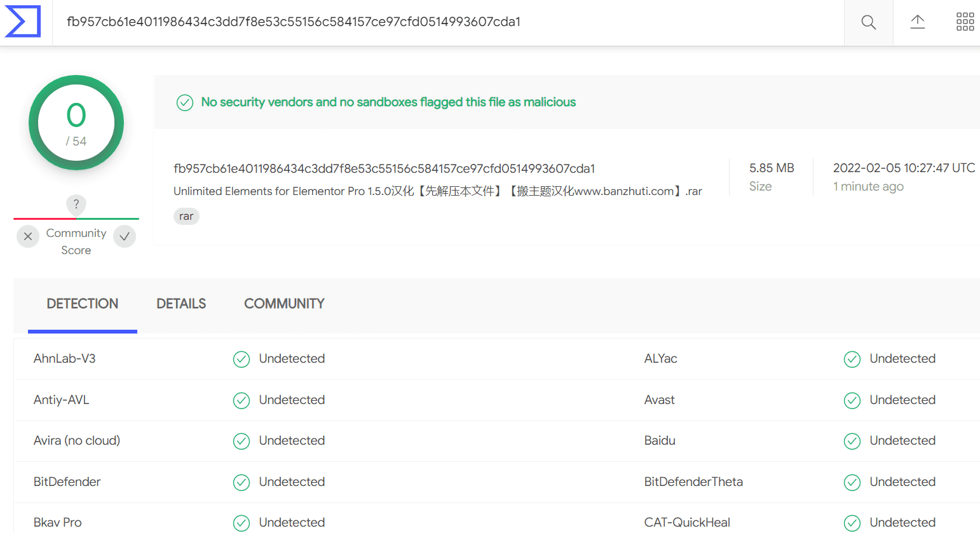Select the Avast vendor name
Screen dimensions: 980x533
[x=660, y=400]
